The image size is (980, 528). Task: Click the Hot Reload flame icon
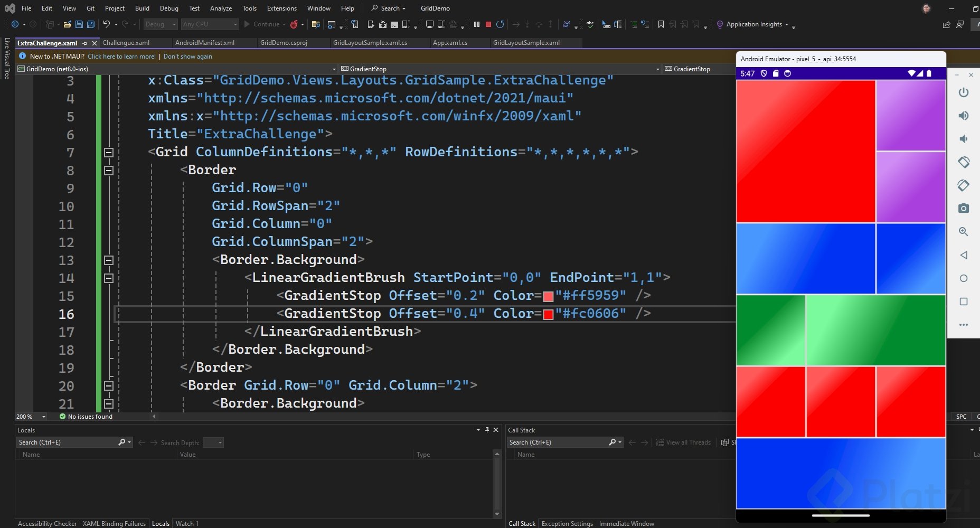(x=294, y=24)
